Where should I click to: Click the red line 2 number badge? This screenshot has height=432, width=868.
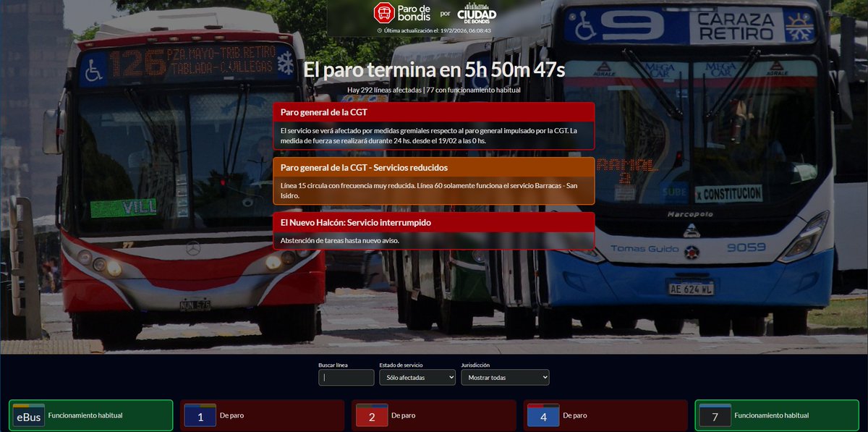[x=370, y=415]
